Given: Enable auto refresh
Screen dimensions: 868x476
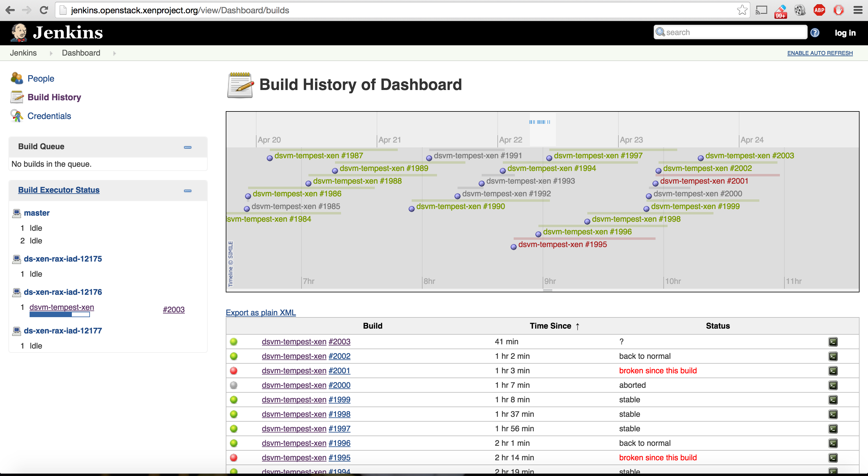Looking at the screenshot, I should click(819, 53).
